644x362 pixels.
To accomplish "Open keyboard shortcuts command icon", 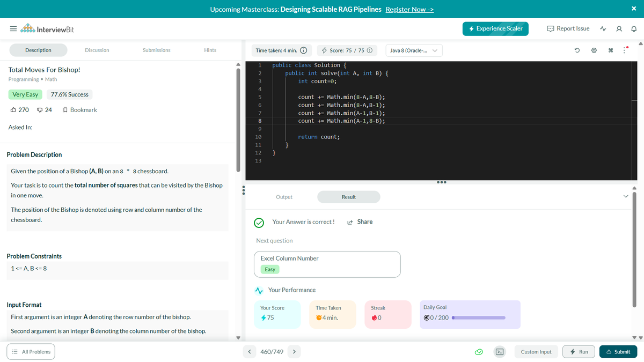I will click(611, 51).
